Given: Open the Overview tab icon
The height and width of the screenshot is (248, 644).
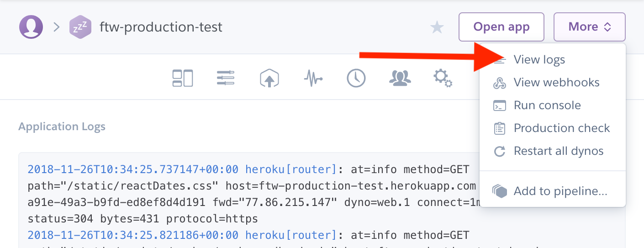Looking at the screenshot, I should pyautogui.click(x=182, y=78).
